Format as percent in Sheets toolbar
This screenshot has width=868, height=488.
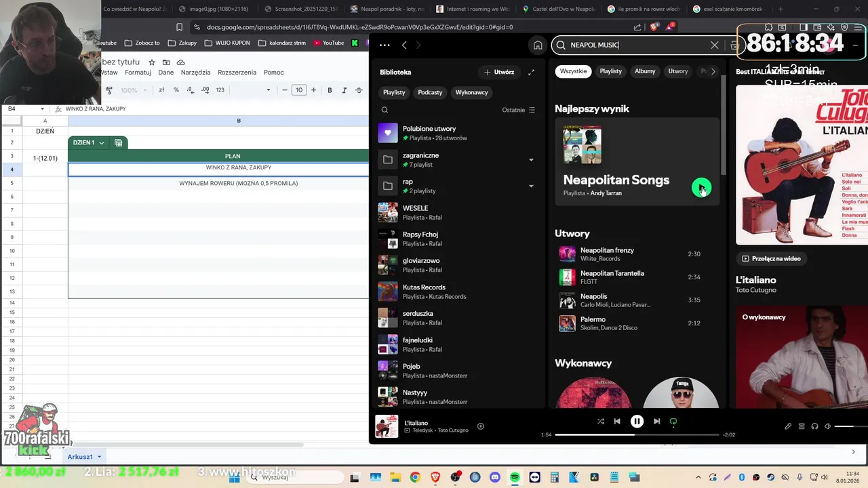pos(176,90)
